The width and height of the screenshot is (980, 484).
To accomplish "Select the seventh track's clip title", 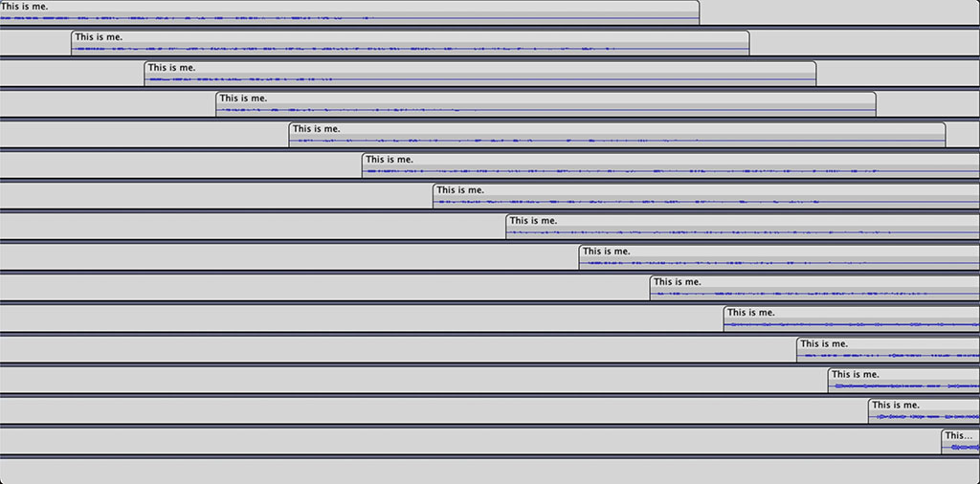I will click(460, 190).
